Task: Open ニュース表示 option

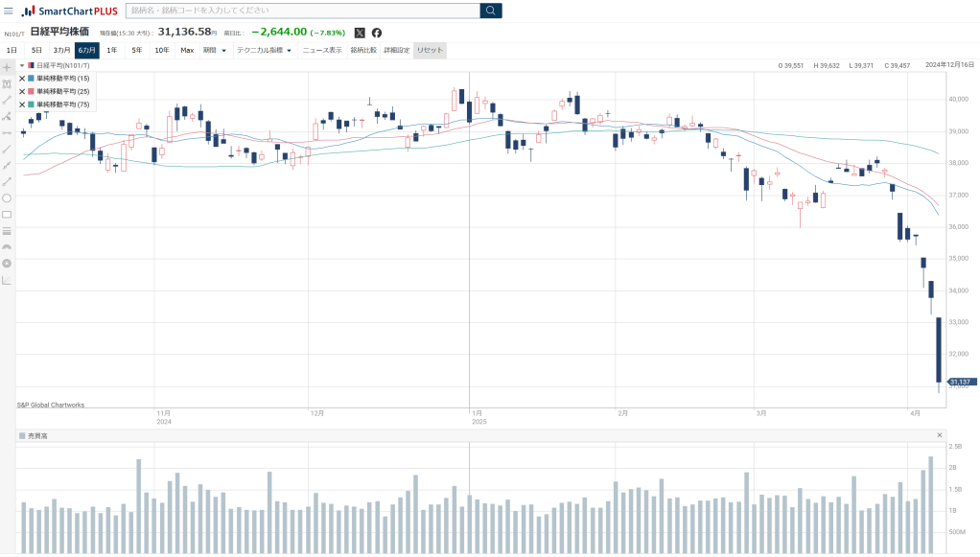Action: pyautogui.click(x=322, y=50)
